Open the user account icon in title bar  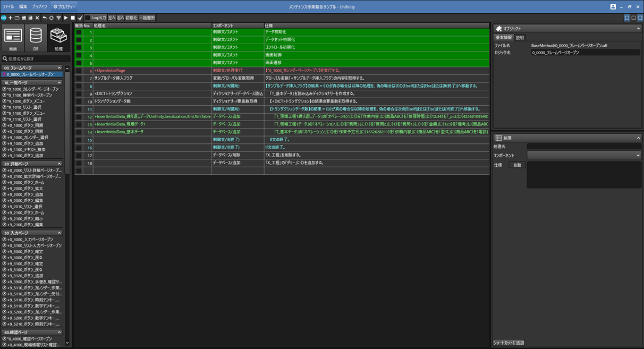click(613, 7)
